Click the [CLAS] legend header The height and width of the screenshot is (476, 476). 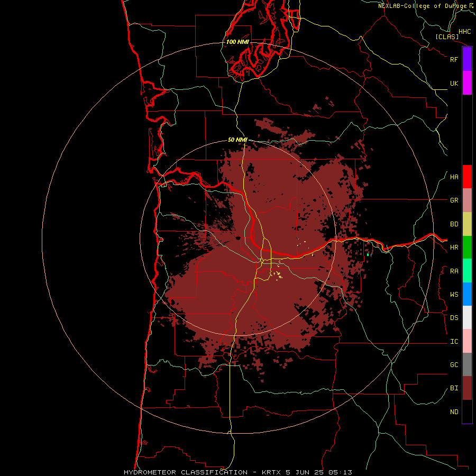click(447, 37)
